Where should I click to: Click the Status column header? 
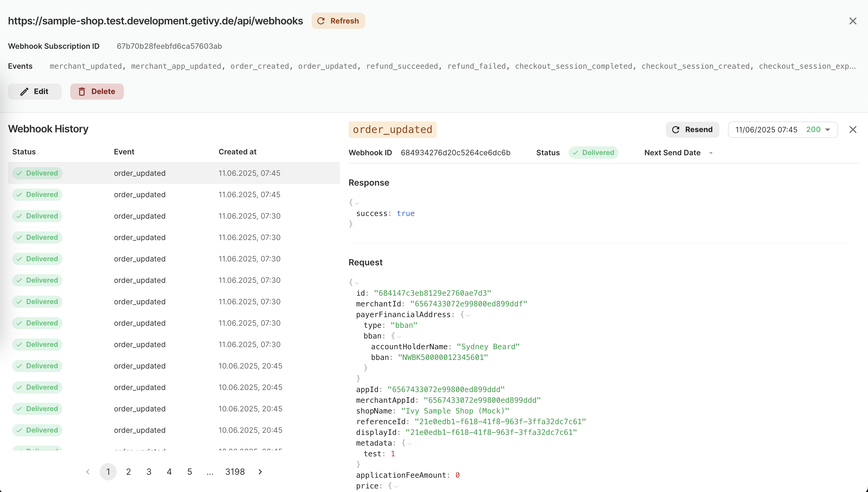24,152
